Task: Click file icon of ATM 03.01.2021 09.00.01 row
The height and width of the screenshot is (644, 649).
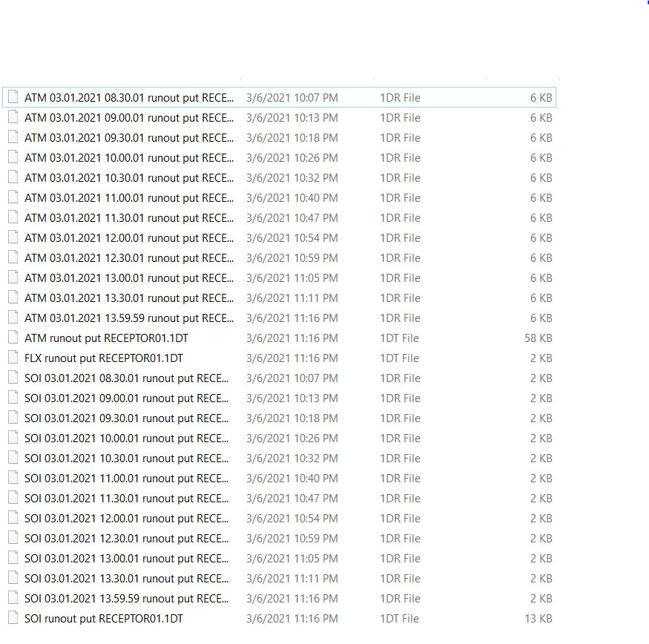Action: point(13,117)
